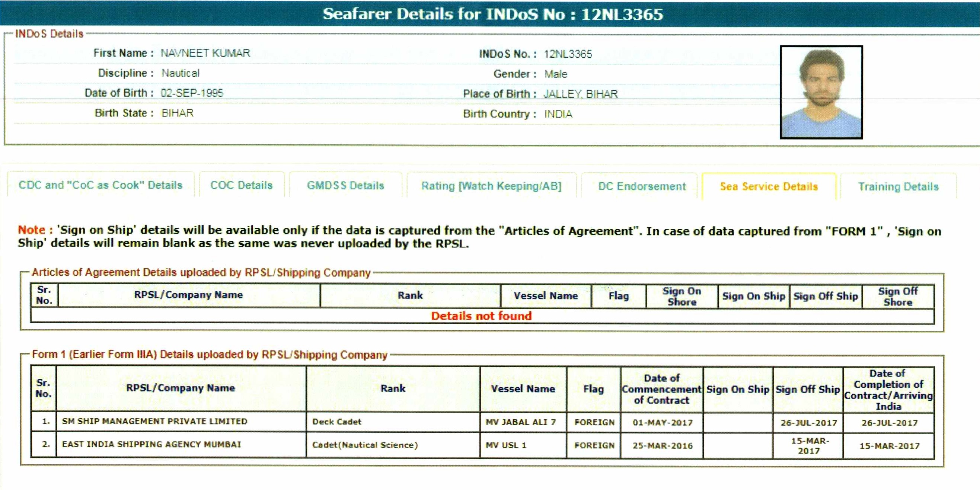
Task: Click the SM Ship Management Private Limited row
Action: pyautogui.click(x=154, y=422)
